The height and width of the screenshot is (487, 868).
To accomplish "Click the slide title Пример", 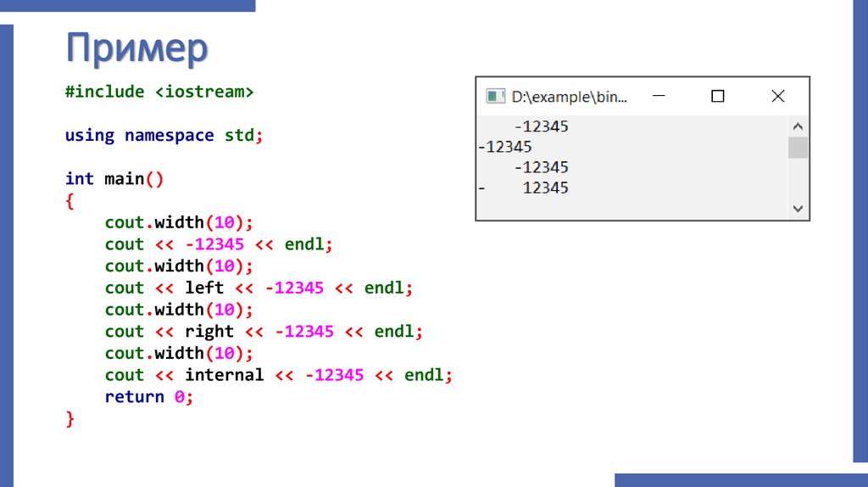I will tap(136, 48).
